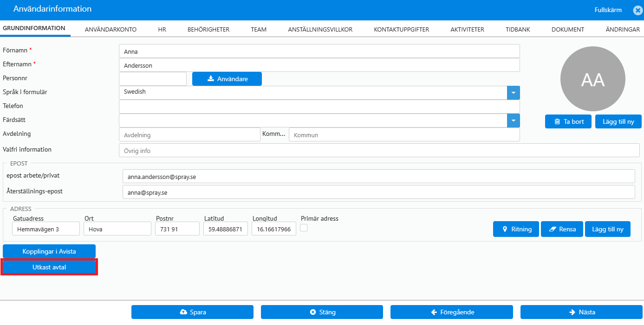Click the empty Personnr field
This screenshot has height=325, width=644.
tap(153, 79)
